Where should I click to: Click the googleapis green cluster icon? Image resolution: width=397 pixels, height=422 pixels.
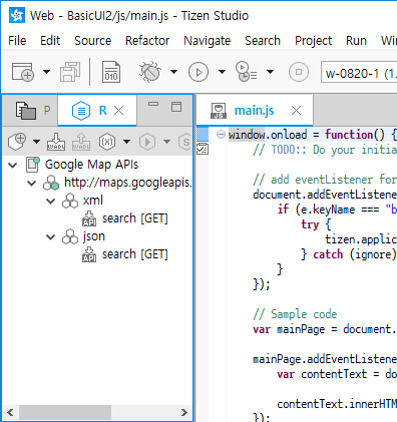coord(51,183)
